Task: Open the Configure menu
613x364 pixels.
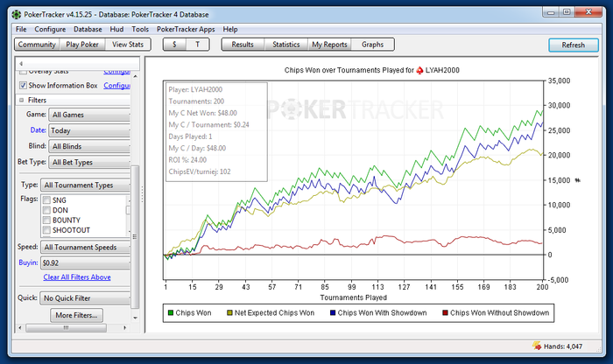Action: (50, 29)
